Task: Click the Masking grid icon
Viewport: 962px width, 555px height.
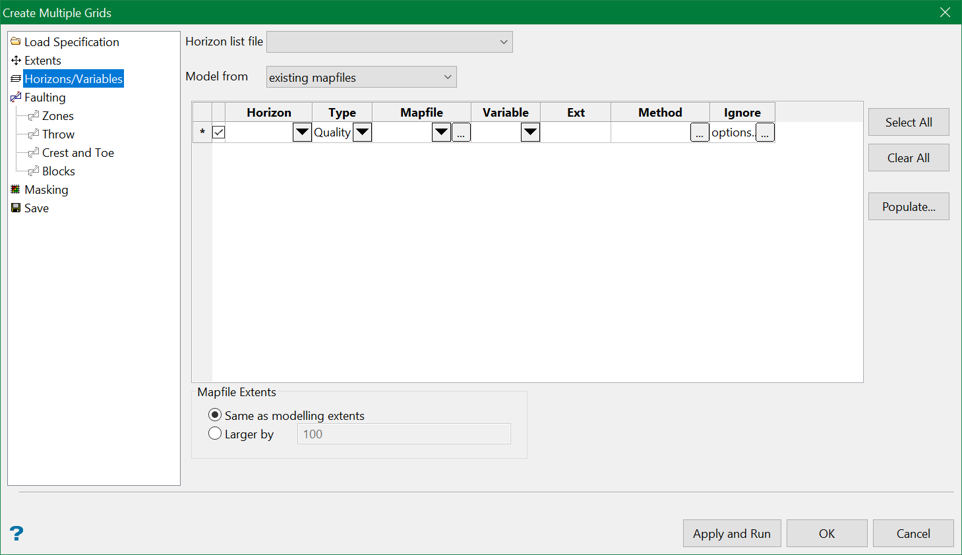Action: point(16,189)
